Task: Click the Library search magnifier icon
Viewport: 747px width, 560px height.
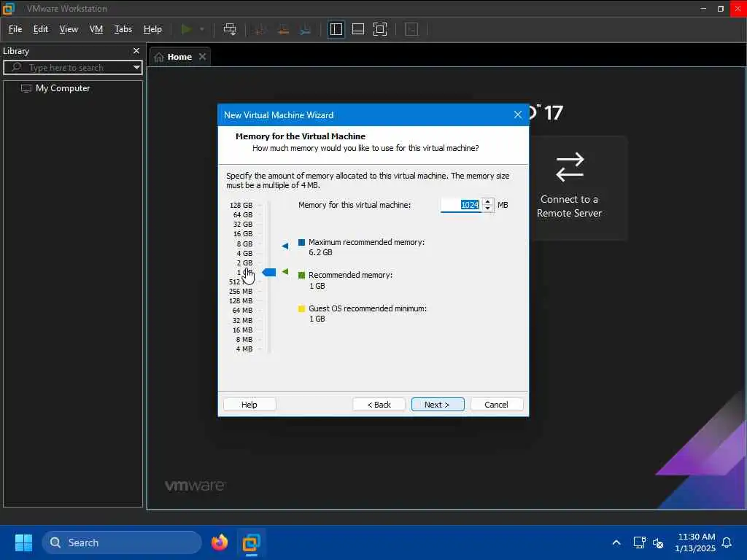Action: (x=16, y=67)
